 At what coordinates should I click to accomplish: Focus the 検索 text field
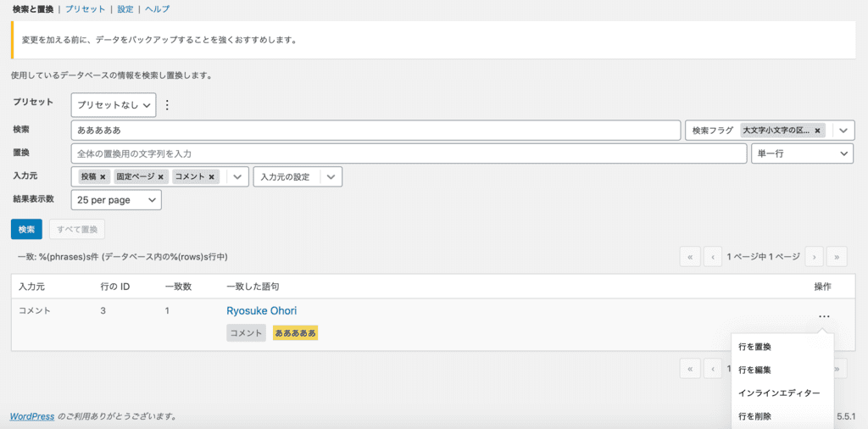click(x=376, y=131)
